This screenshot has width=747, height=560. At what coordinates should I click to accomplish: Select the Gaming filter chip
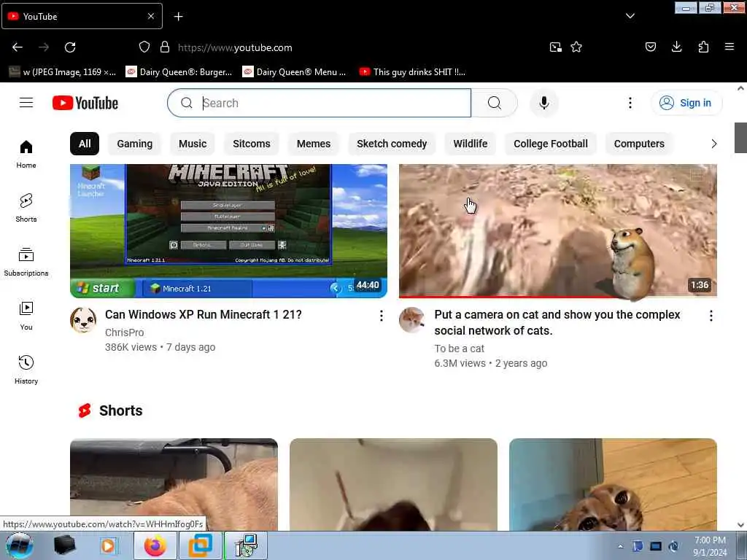coord(134,144)
